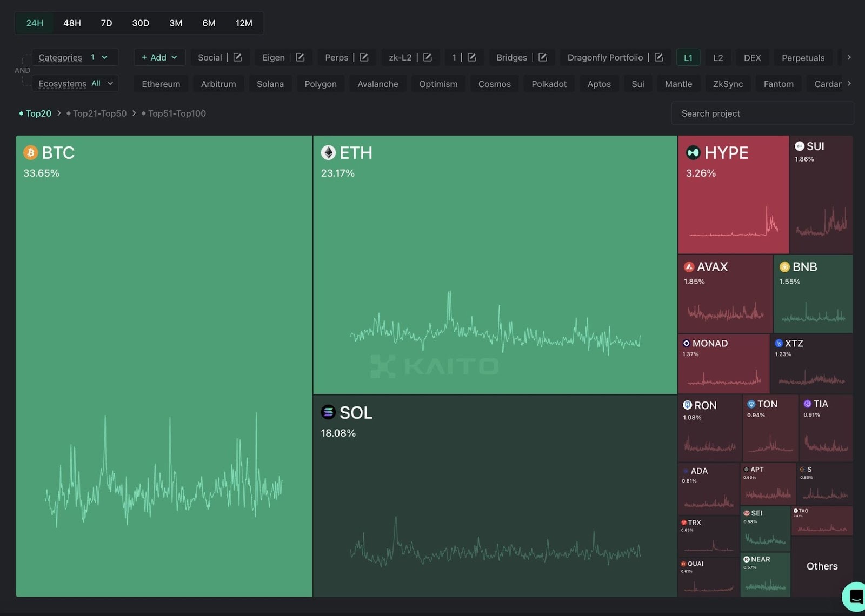Click HYPE 3.26% mindshare value
The height and width of the screenshot is (616, 865).
(701, 173)
